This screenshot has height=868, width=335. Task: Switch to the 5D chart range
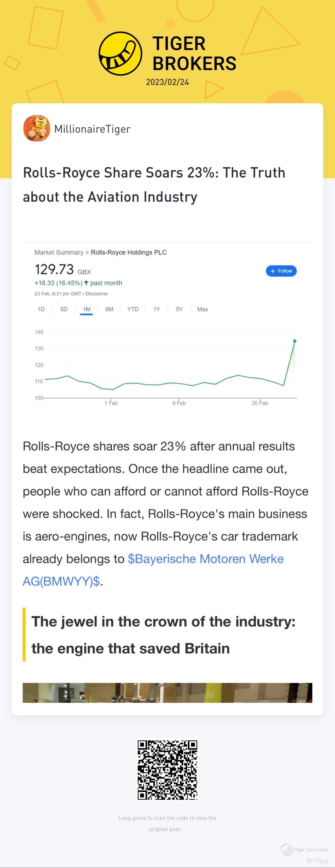click(x=63, y=309)
